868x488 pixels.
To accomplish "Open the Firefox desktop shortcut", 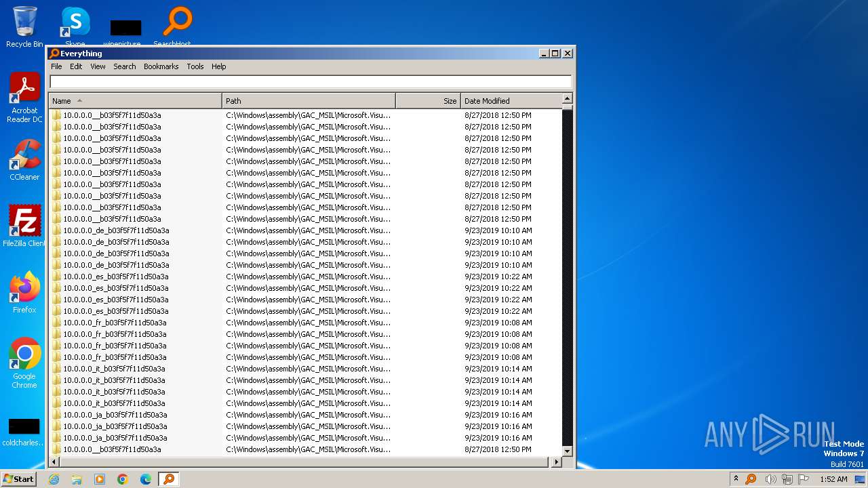I will [25, 293].
